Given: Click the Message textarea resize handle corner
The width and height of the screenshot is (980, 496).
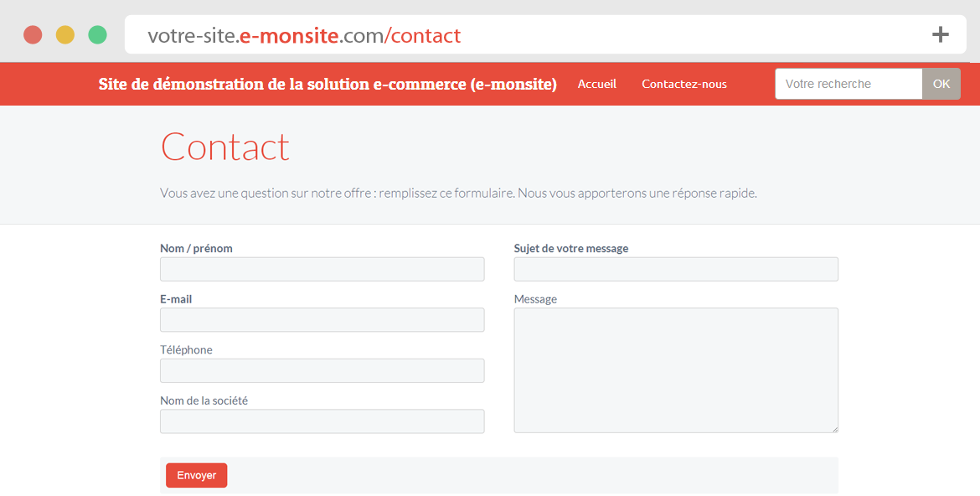Looking at the screenshot, I should [x=834, y=429].
